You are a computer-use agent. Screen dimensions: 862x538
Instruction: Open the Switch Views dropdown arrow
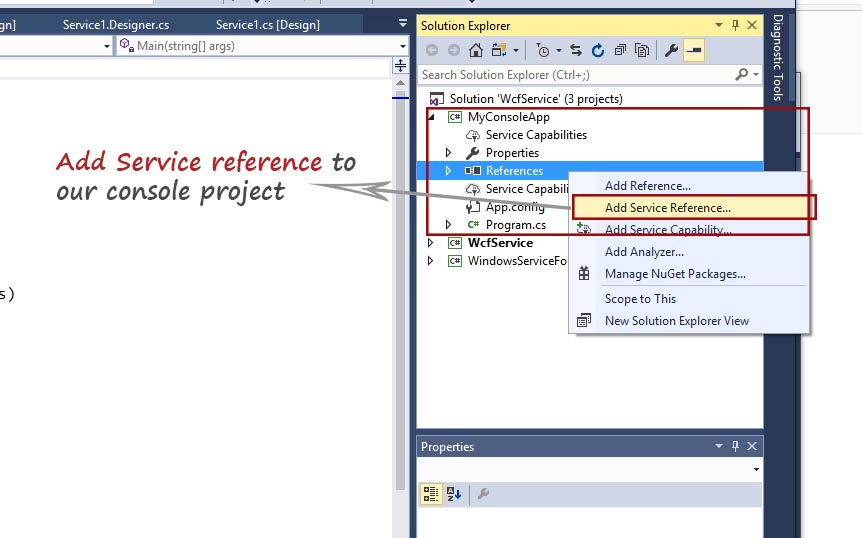coord(516,51)
